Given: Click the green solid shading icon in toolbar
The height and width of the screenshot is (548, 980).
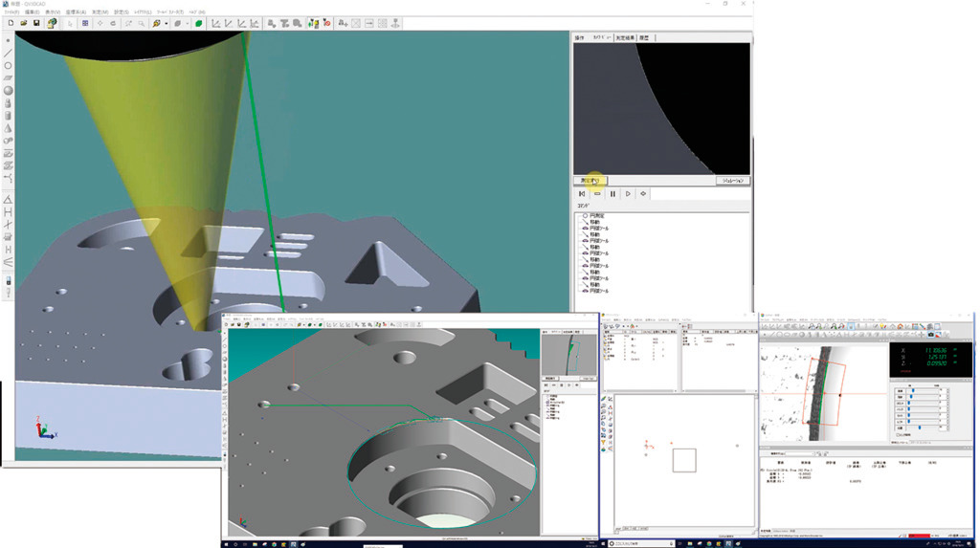Looking at the screenshot, I should (199, 23).
